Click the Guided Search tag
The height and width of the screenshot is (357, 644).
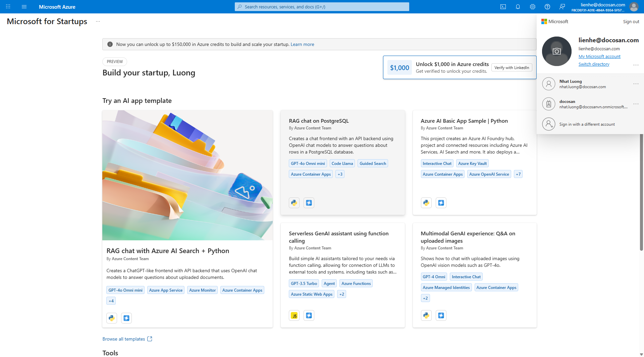coord(373,164)
